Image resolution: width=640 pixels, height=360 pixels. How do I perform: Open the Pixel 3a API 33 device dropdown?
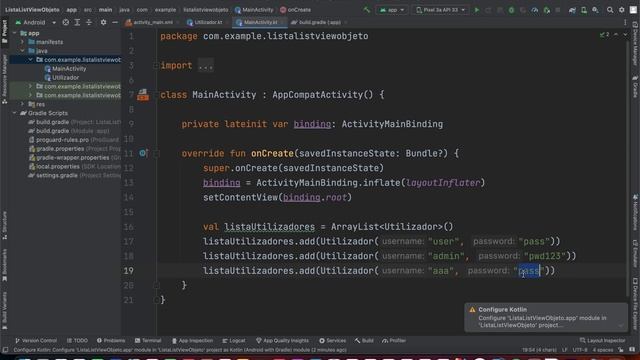pyautogui.click(x=440, y=10)
